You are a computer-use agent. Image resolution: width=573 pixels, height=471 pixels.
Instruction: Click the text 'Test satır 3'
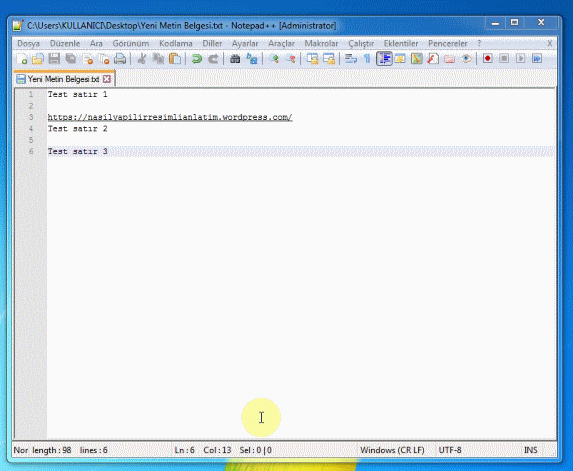[x=77, y=151]
